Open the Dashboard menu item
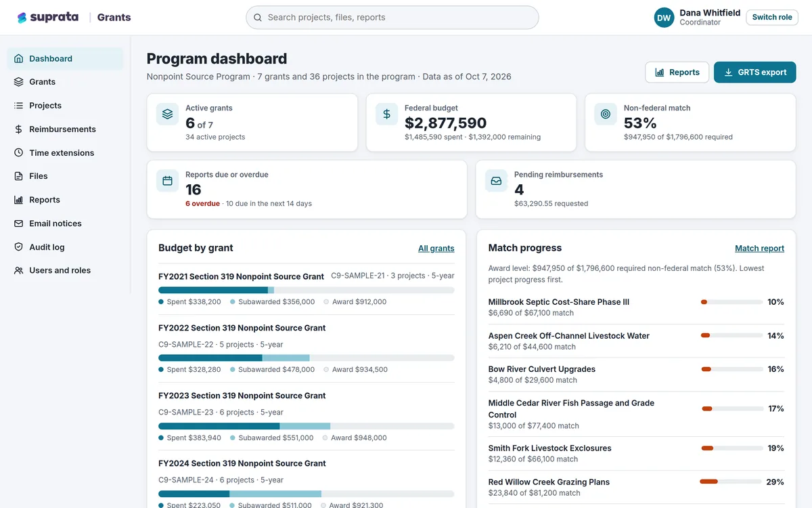Viewport: 812px width, 508px height. click(x=65, y=58)
